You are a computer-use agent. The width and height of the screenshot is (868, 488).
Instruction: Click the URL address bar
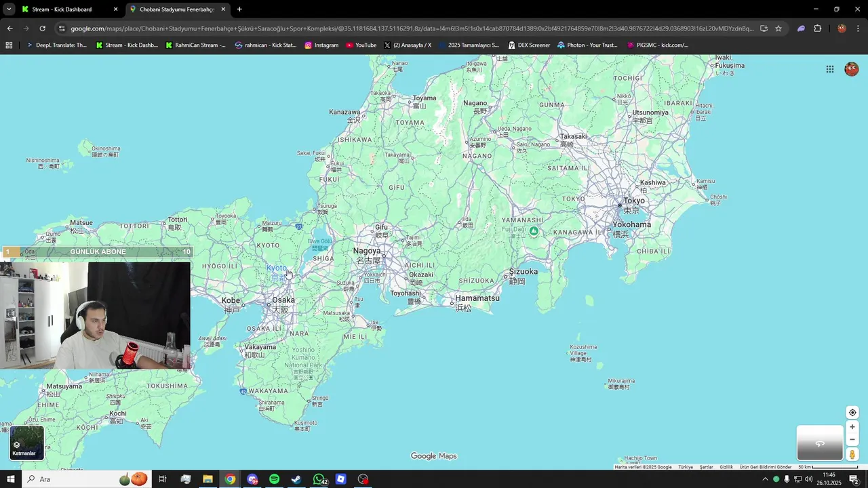[412, 28]
